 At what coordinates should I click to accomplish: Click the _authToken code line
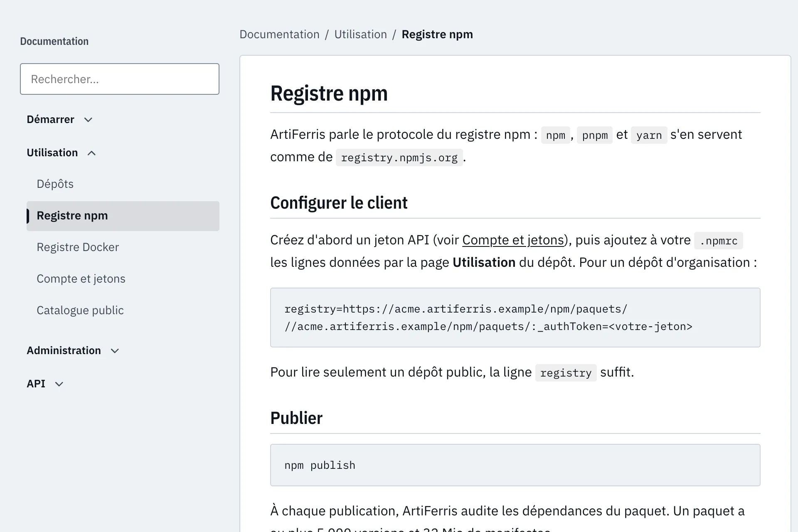(488, 327)
